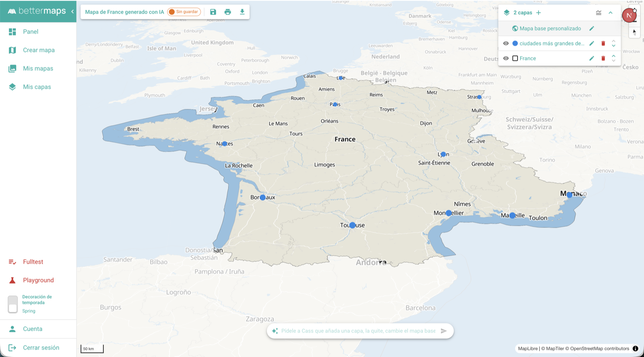Focus the Pídele a Cass prompt field
The height and width of the screenshot is (357, 644).
[358, 331]
